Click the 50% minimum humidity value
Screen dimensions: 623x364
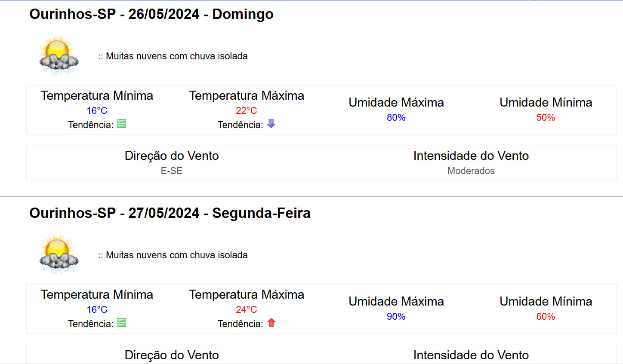click(546, 118)
